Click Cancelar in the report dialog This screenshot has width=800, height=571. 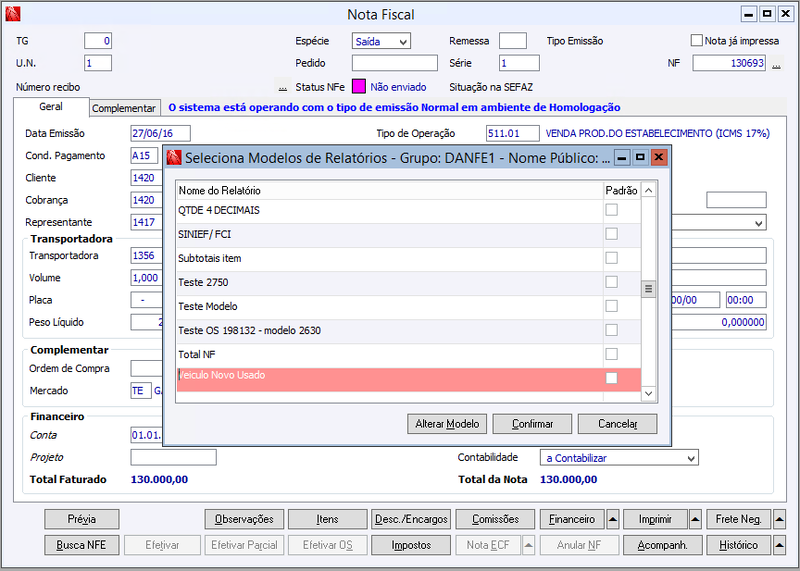point(617,424)
